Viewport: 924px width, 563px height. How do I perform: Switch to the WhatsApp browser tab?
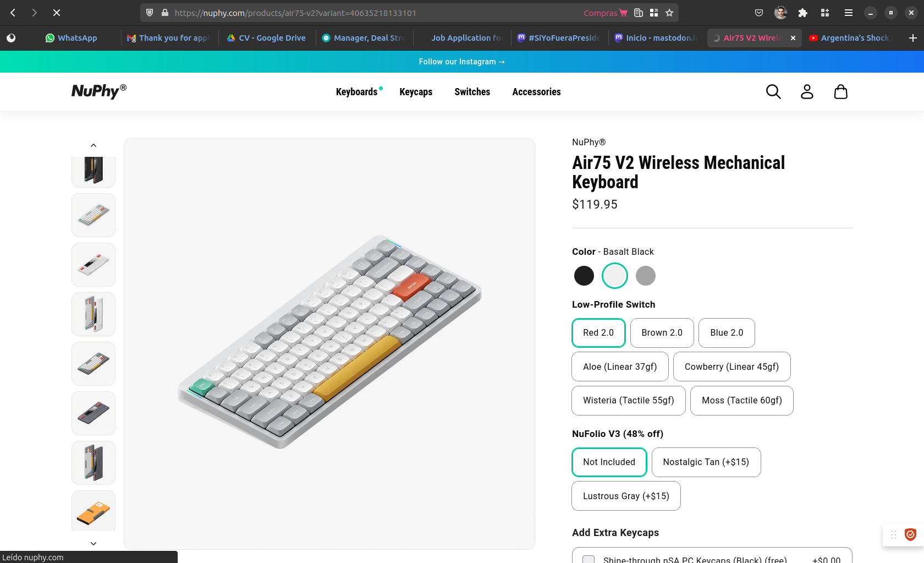71,38
